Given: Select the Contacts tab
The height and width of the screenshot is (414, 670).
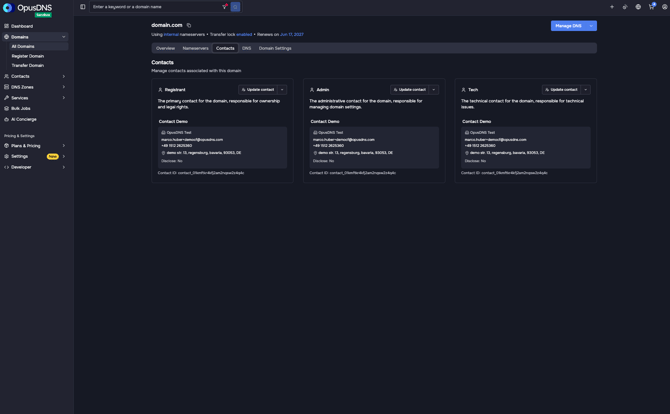Looking at the screenshot, I should click(225, 48).
